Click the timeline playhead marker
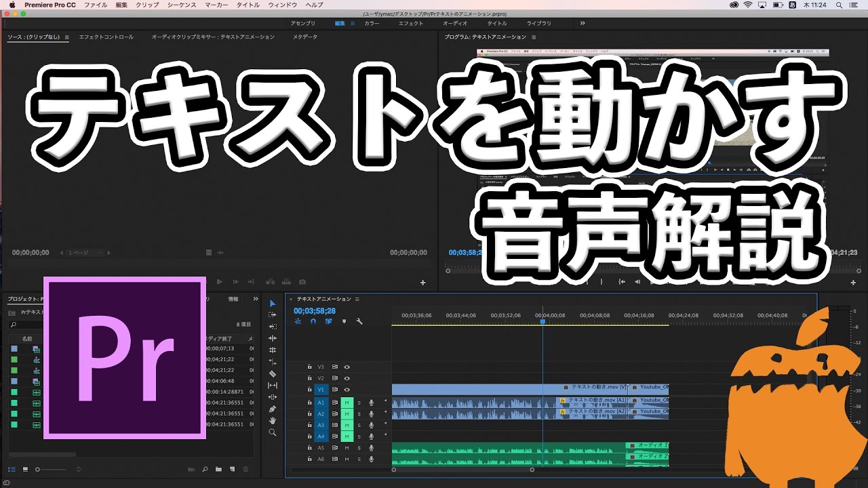This screenshot has height=488, width=868. 542,321
